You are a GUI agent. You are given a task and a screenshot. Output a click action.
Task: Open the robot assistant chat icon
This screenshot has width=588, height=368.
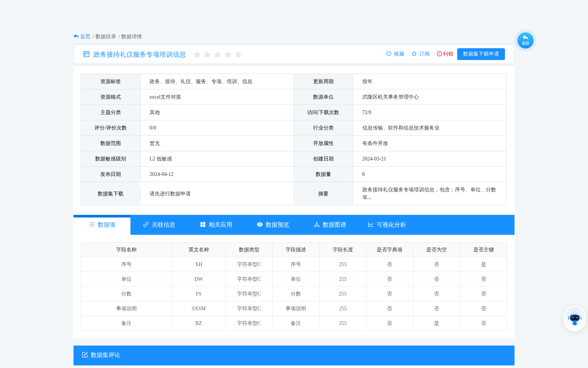point(574,318)
